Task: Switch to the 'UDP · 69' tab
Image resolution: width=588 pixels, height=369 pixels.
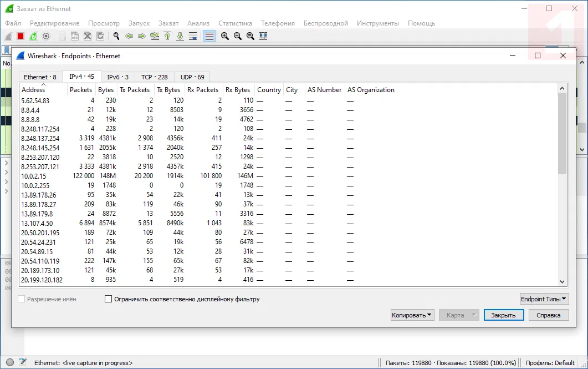Action: (x=192, y=77)
